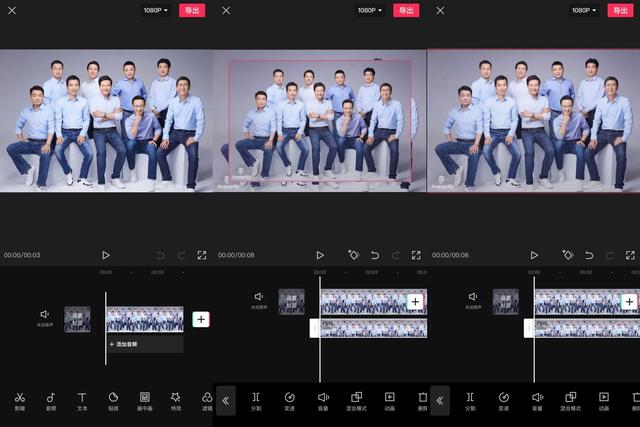Viewport: 640px width, 427px height.
Task: Open the 1080P resolution dropdown in middle panel
Action: (x=370, y=10)
